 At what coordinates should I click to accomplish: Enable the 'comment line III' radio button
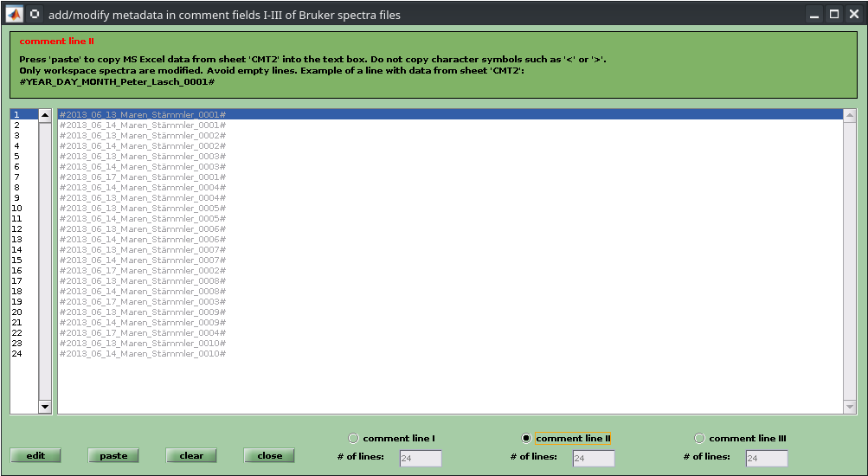[699, 438]
